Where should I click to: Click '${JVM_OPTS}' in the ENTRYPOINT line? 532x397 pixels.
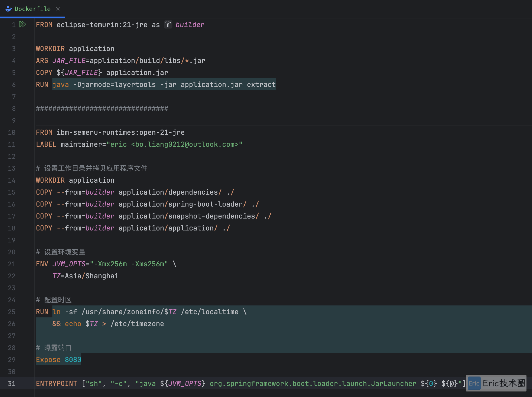[x=183, y=383]
